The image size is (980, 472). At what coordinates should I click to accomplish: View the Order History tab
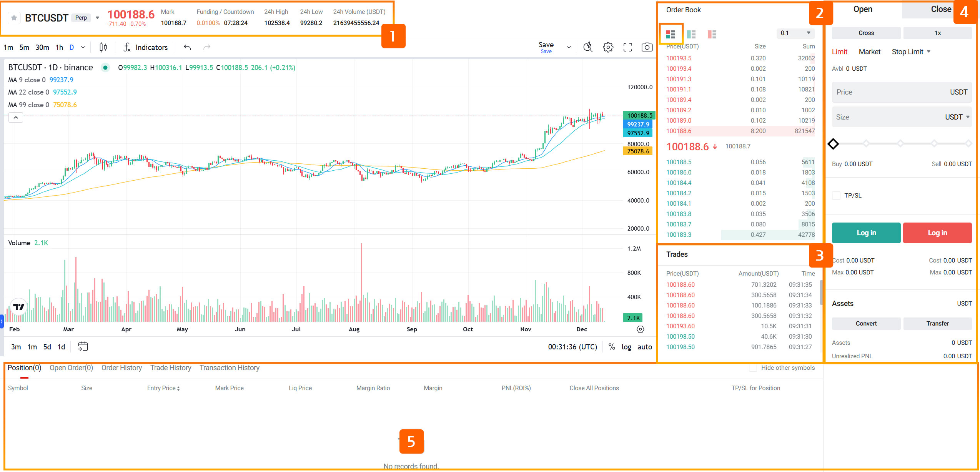point(121,368)
